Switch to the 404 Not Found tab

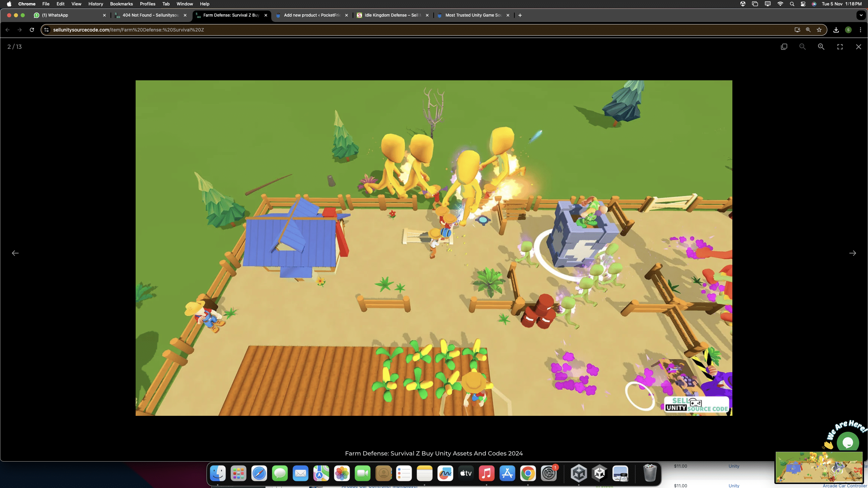point(151,15)
